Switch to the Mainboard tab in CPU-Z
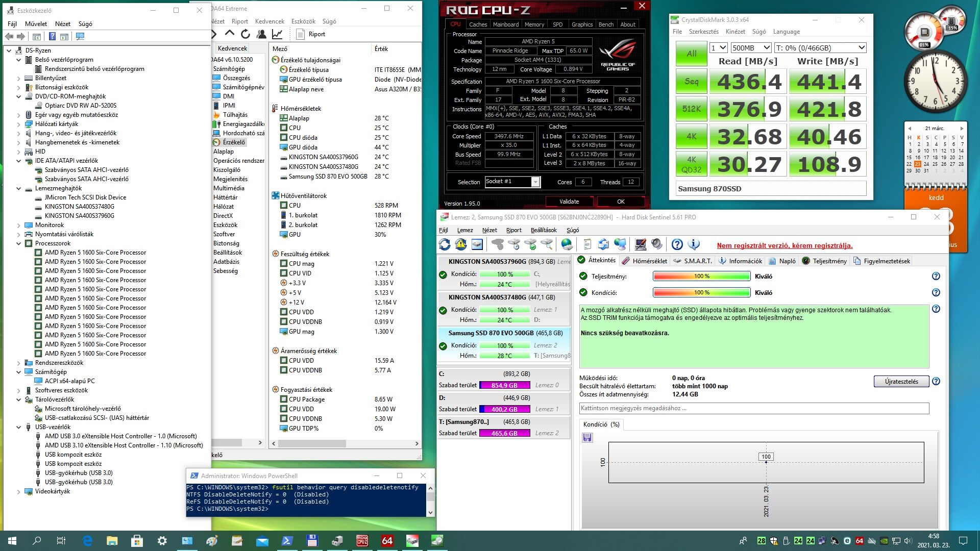The image size is (980, 551). [505, 24]
